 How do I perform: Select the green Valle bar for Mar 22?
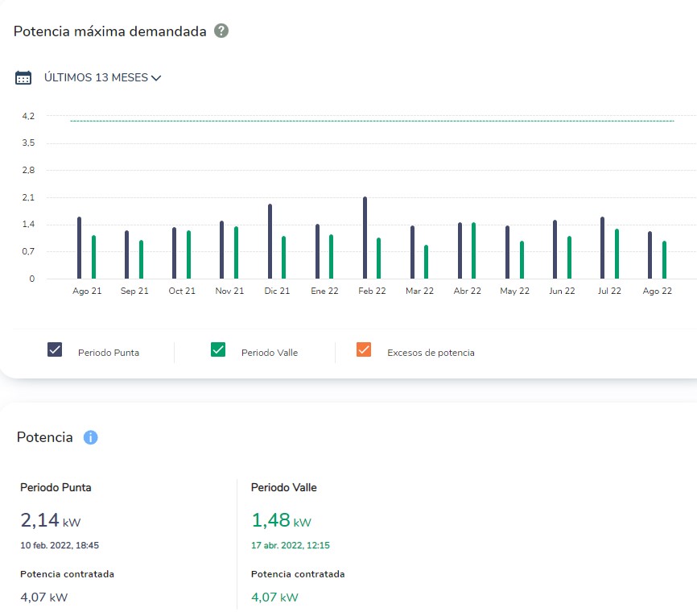[x=427, y=262]
